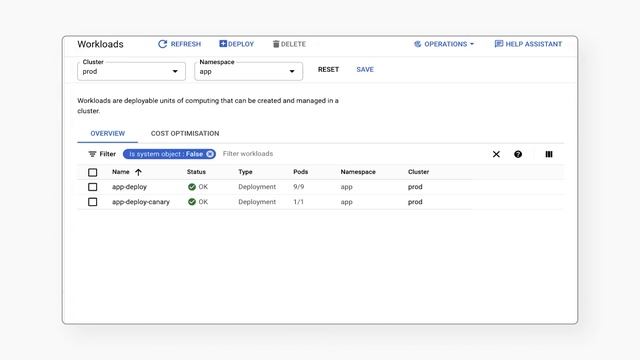The image size is (640, 360).
Task: Click Deployment type in the app-deploy row
Action: point(257,187)
